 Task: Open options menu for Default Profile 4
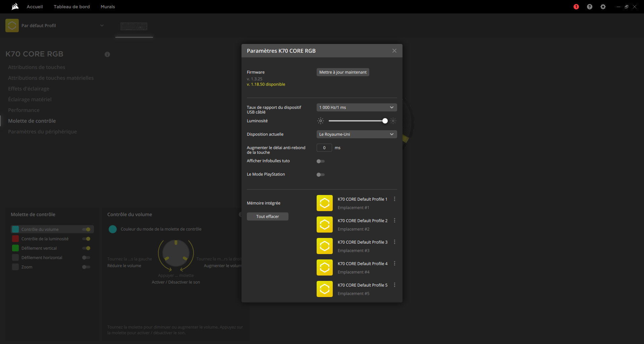394,263
